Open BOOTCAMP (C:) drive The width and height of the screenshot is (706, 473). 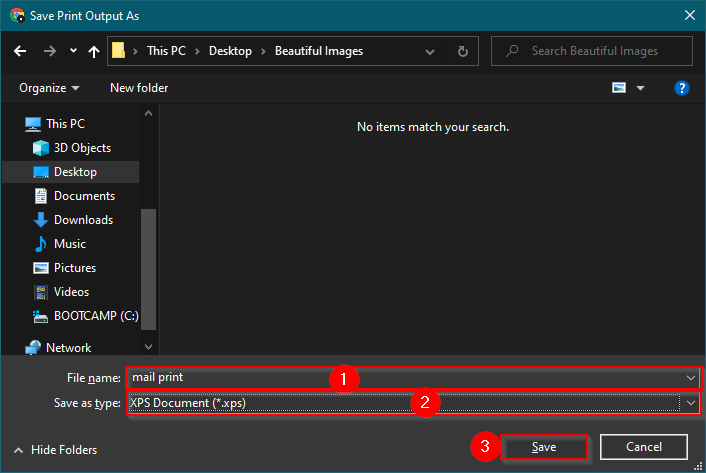(96, 316)
